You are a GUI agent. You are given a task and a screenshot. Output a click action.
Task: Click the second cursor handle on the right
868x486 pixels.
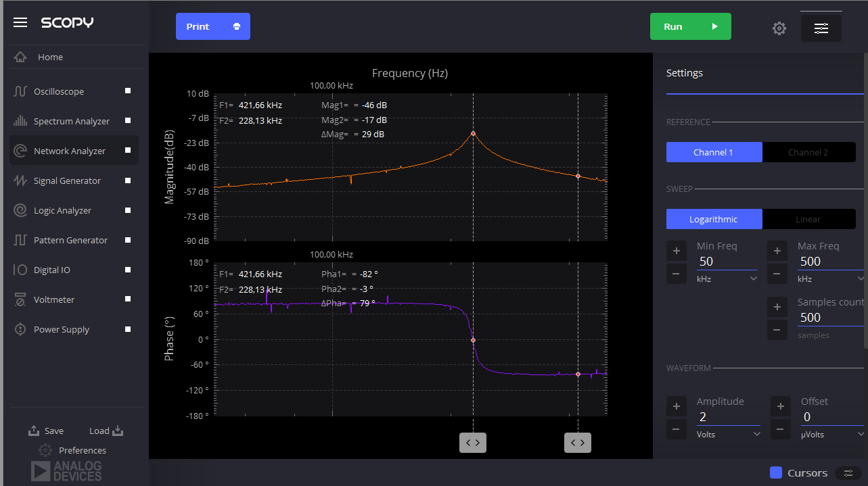(x=578, y=443)
